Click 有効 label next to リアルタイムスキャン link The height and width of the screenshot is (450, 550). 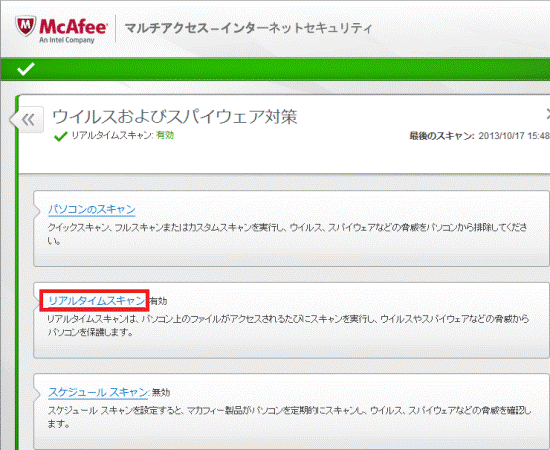pyautogui.click(x=159, y=301)
